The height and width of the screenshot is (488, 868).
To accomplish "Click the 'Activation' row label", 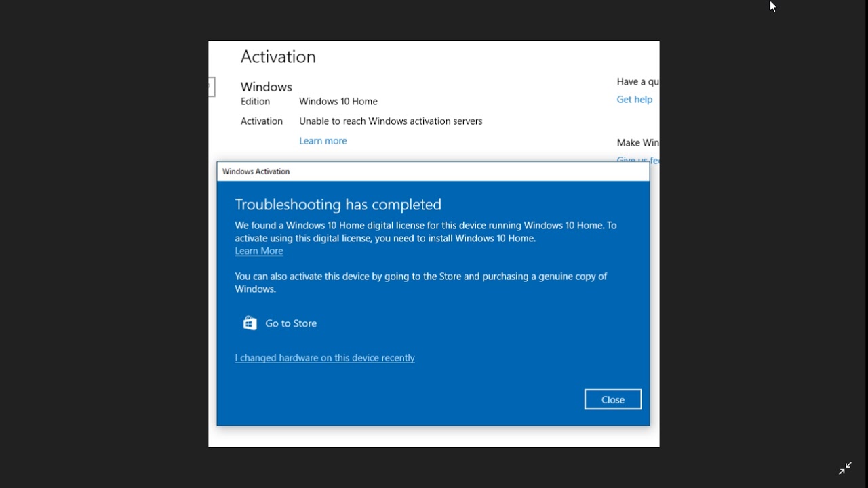I will point(262,121).
